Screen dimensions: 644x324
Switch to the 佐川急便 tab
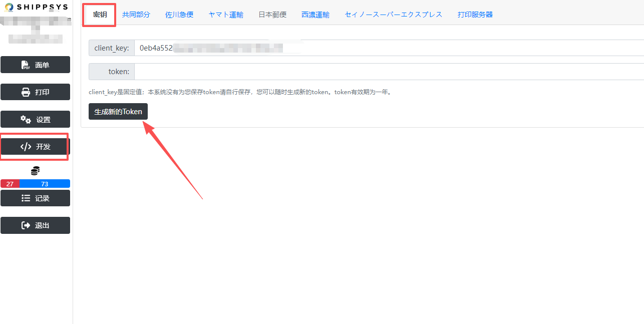tap(179, 15)
